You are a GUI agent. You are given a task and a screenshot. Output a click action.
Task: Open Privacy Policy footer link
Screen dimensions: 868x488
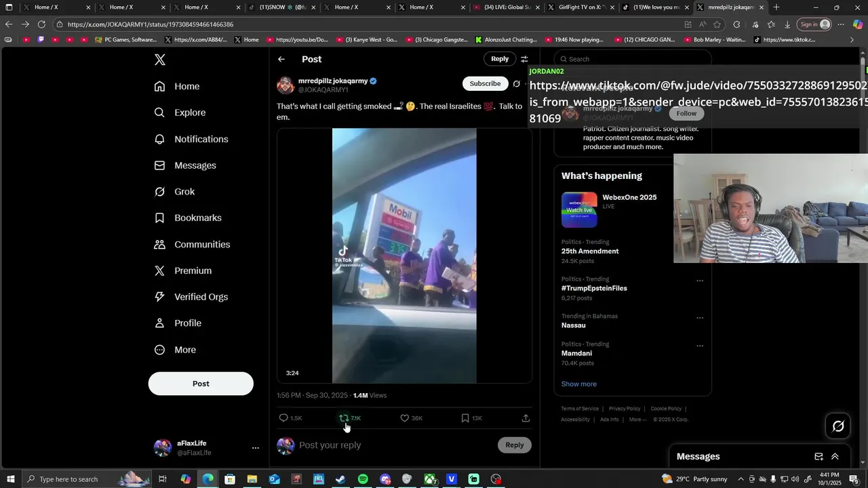coord(625,409)
